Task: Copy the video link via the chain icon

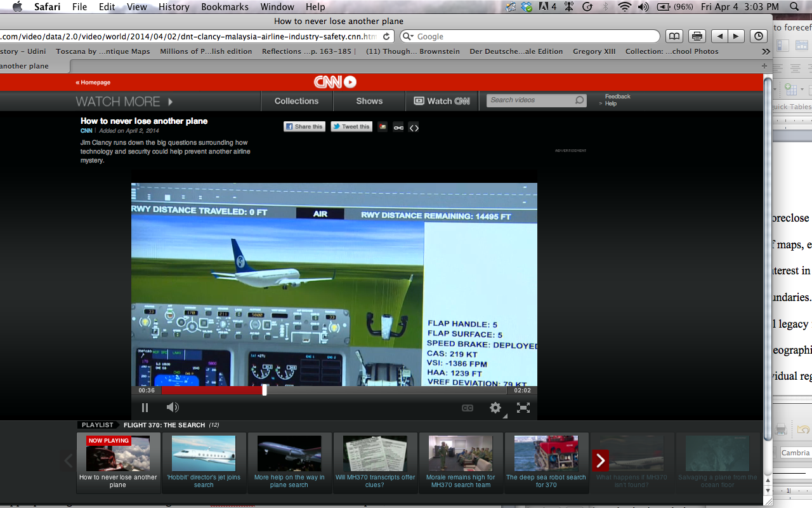Action: [398, 128]
